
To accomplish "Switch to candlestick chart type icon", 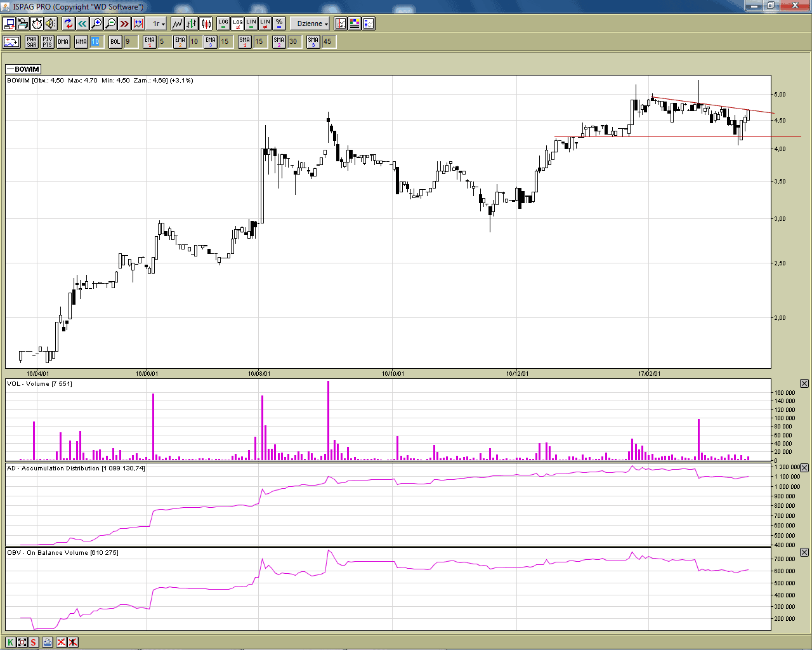I will [206, 23].
